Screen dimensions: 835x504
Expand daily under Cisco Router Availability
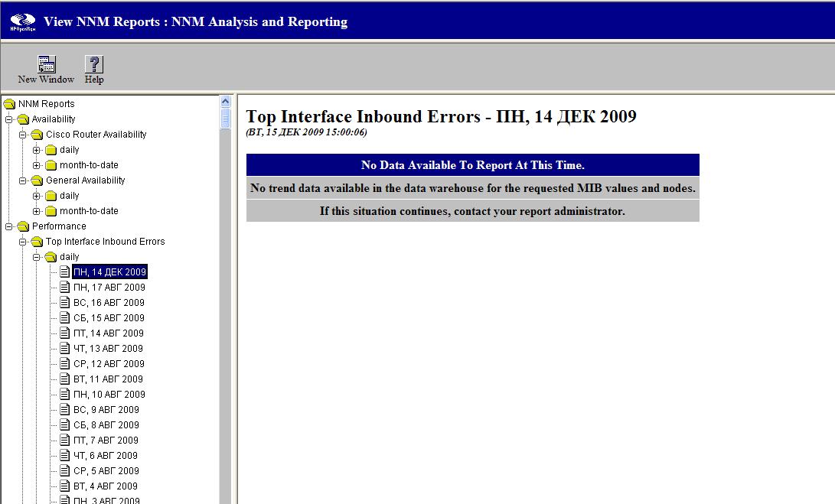(x=37, y=150)
